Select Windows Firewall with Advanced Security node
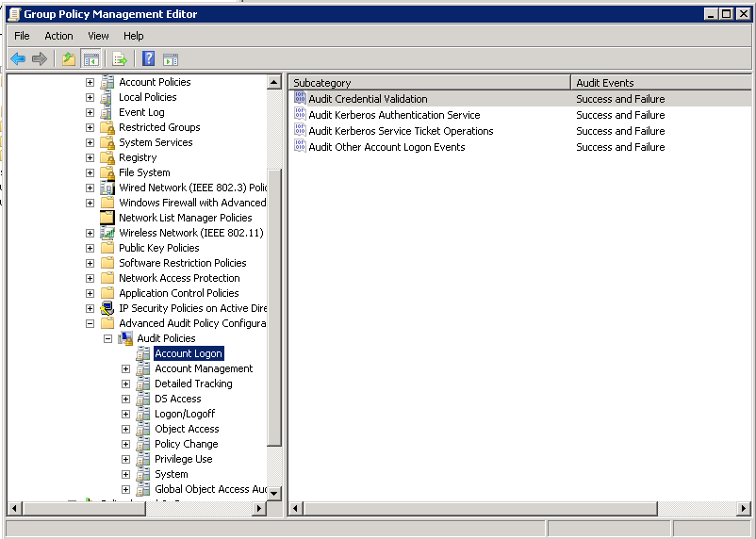 [192, 203]
